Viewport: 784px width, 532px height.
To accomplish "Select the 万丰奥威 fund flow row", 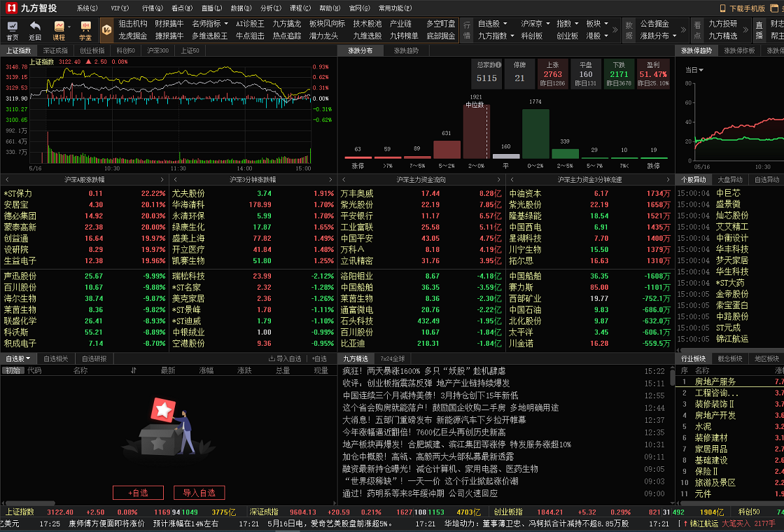I will click(x=421, y=193).
